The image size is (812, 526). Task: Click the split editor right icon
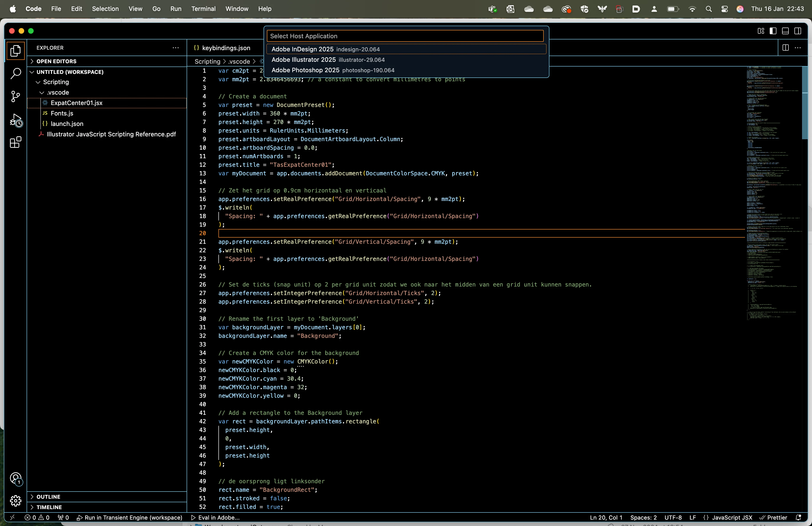[785, 48]
